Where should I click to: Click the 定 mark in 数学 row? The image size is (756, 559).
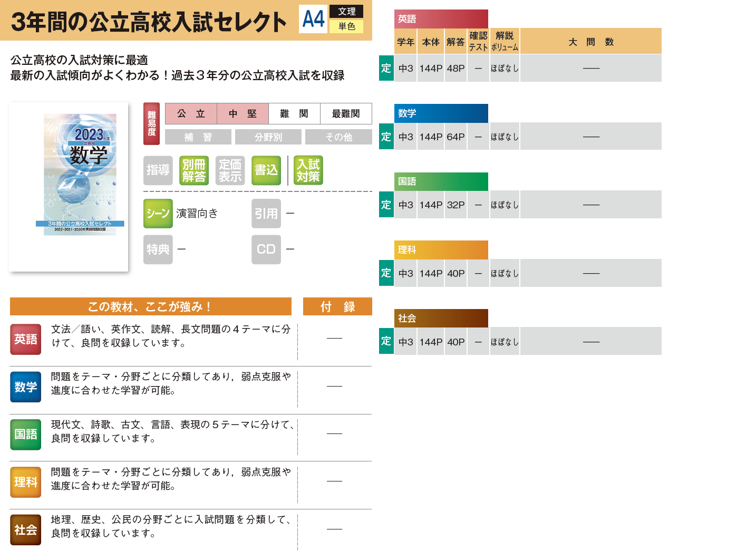386,137
